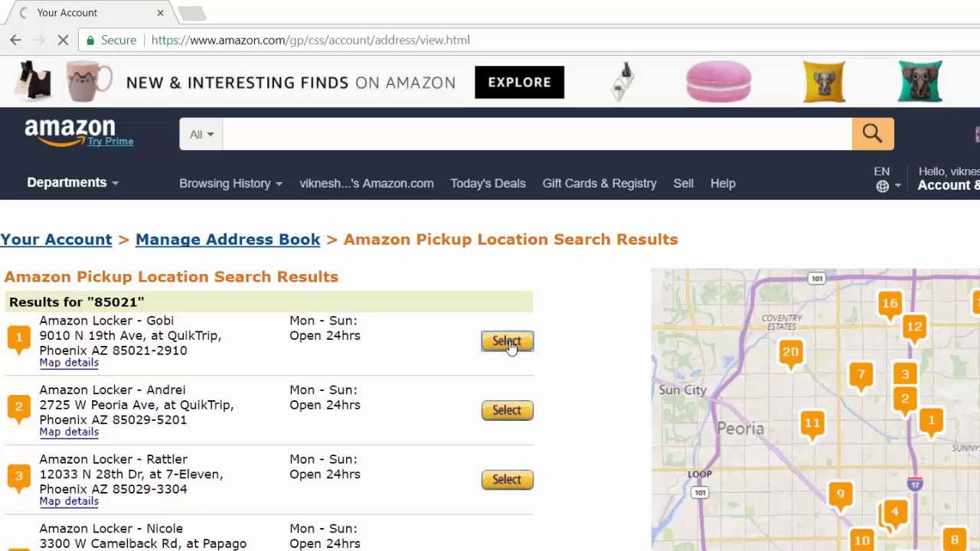The width and height of the screenshot is (980, 551).
Task: Click map pin number 9
Action: (x=841, y=495)
